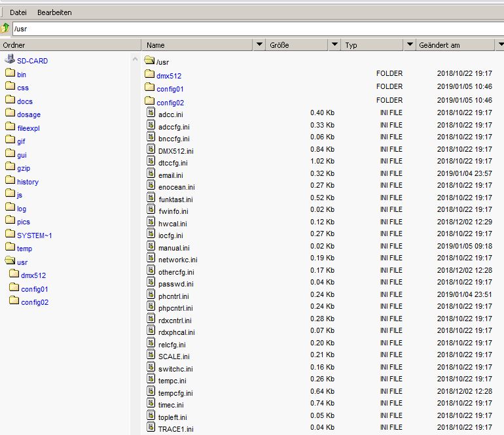Click the dtccfg.ini file name
Viewport: 504px width, 435px height.
[173, 163]
